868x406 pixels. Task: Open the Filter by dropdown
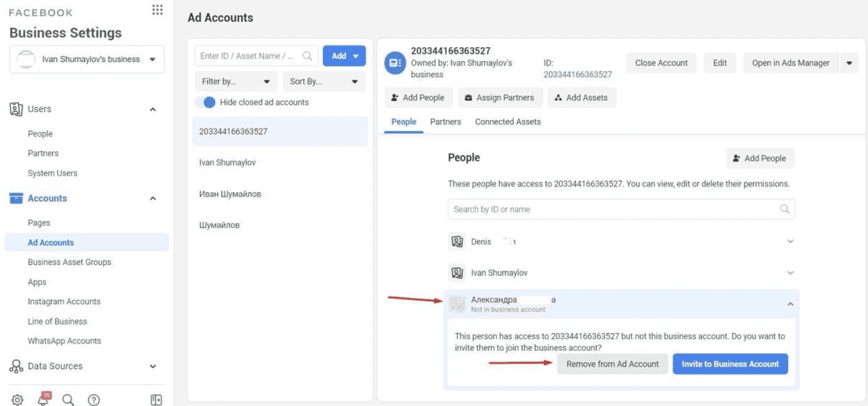click(x=236, y=81)
